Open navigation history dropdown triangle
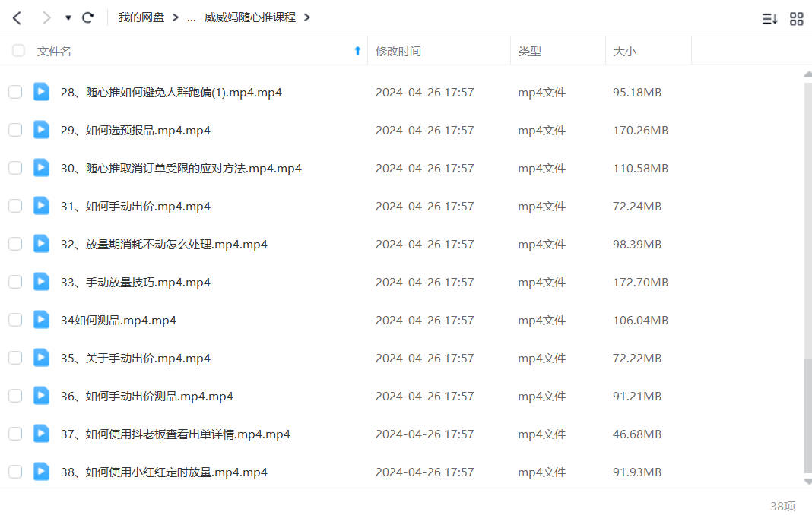Image resolution: width=812 pixels, height=515 pixels. [x=68, y=18]
